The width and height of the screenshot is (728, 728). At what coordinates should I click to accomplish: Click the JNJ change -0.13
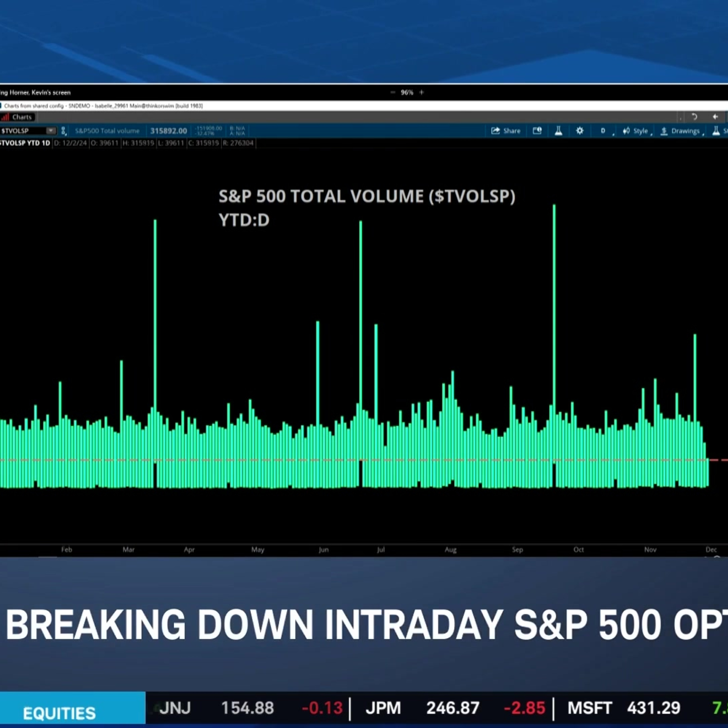[x=322, y=708]
